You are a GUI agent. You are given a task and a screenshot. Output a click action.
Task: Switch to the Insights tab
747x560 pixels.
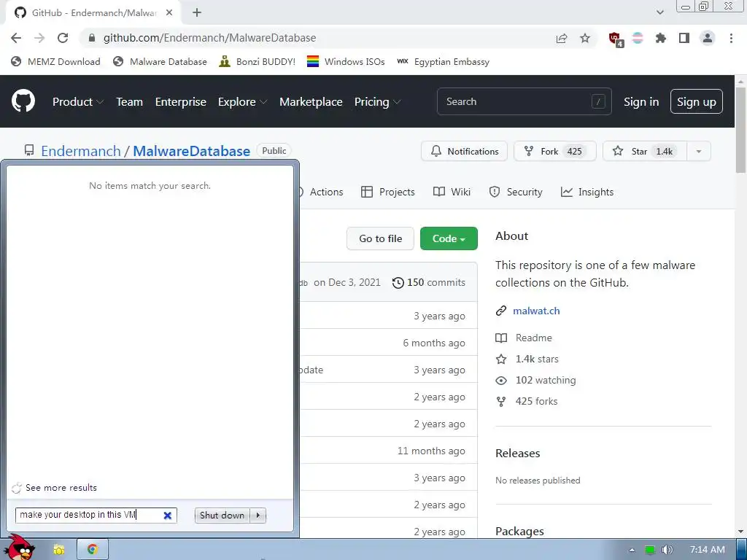(587, 192)
